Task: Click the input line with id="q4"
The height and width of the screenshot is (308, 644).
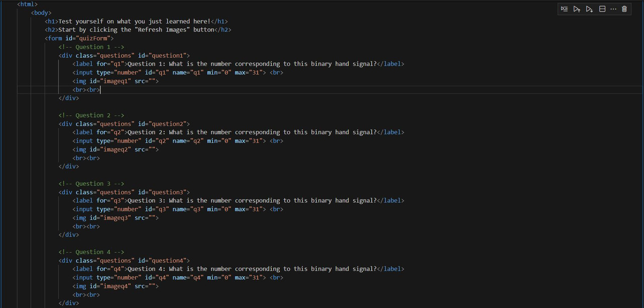Action: (x=178, y=278)
